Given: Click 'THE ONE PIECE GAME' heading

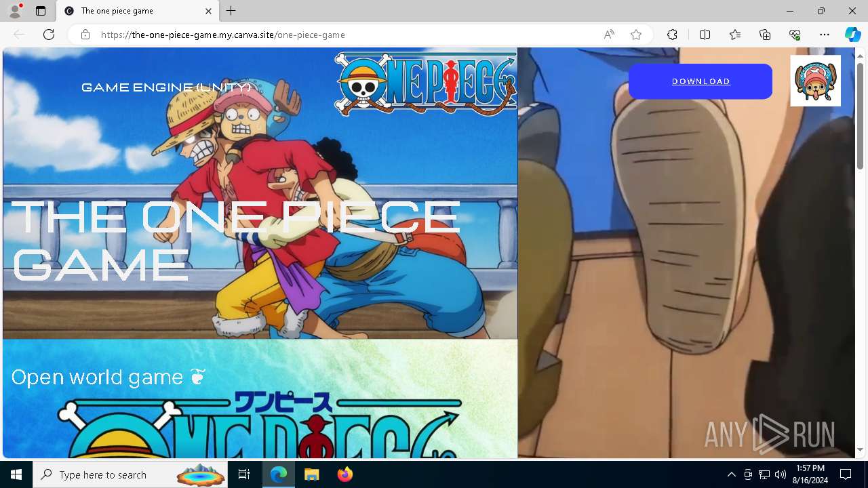Looking at the screenshot, I should pyautogui.click(x=235, y=241).
